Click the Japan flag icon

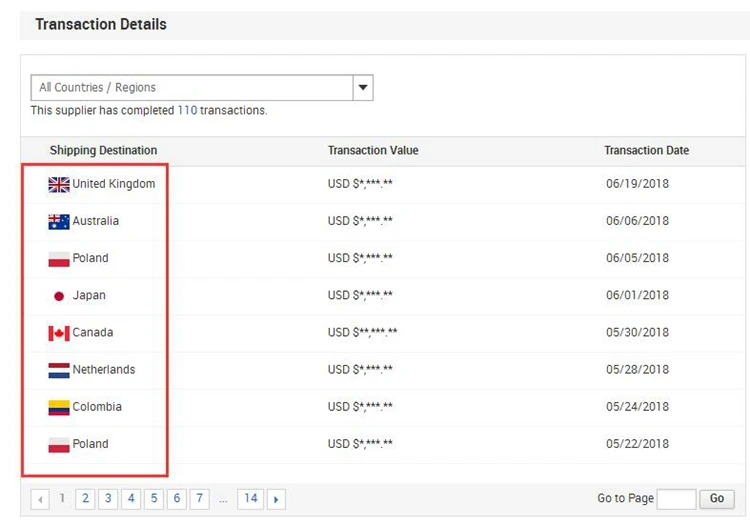(58, 296)
